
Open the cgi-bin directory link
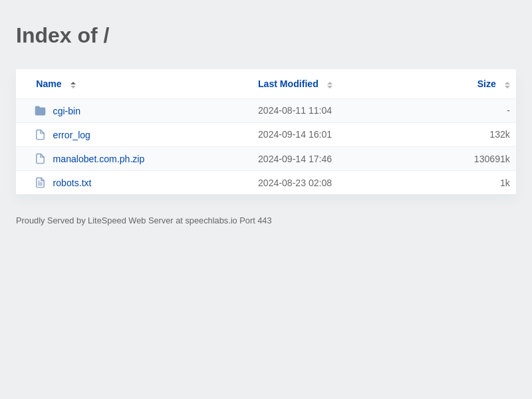[x=66, y=111]
